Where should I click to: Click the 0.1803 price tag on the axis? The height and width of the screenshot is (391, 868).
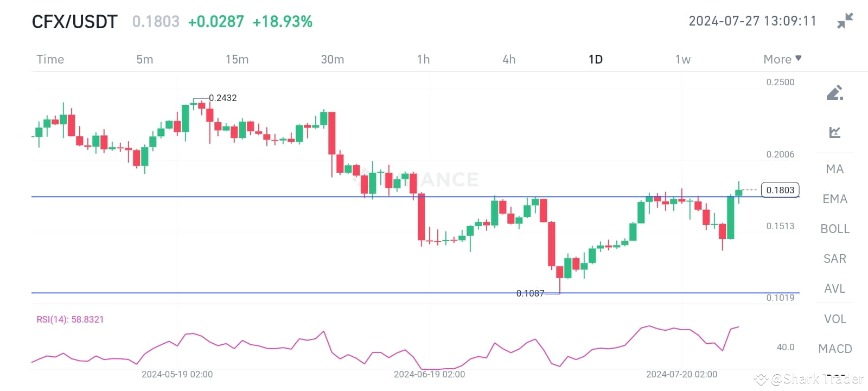click(x=780, y=190)
